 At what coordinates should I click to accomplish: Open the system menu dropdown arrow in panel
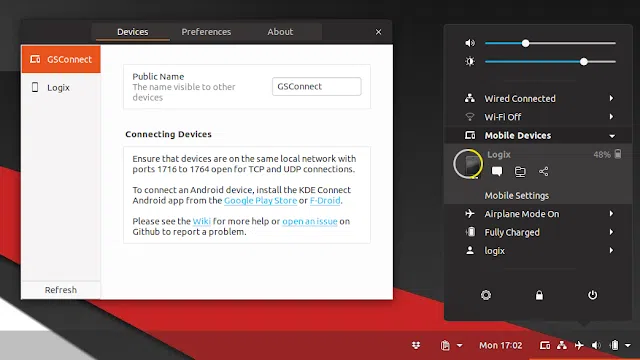(628, 345)
